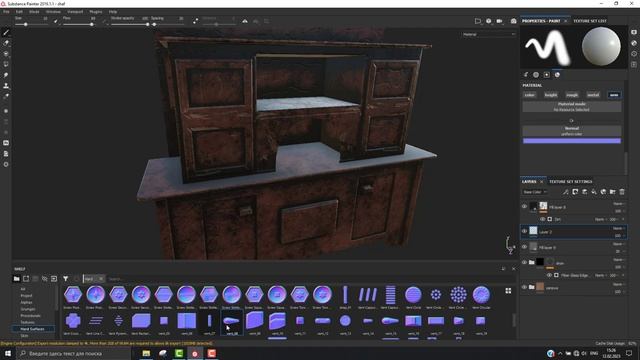
Task: Click the purple normal color swatch bar
Action: tap(572, 141)
